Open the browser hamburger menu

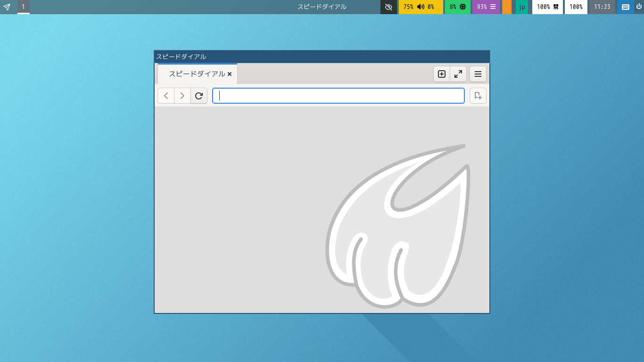[x=478, y=74]
